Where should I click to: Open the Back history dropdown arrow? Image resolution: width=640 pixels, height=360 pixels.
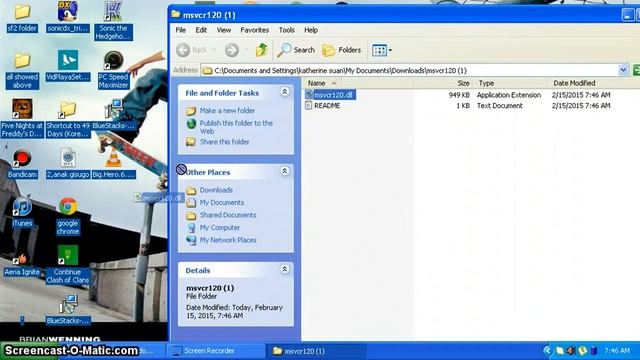pyautogui.click(x=214, y=50)
